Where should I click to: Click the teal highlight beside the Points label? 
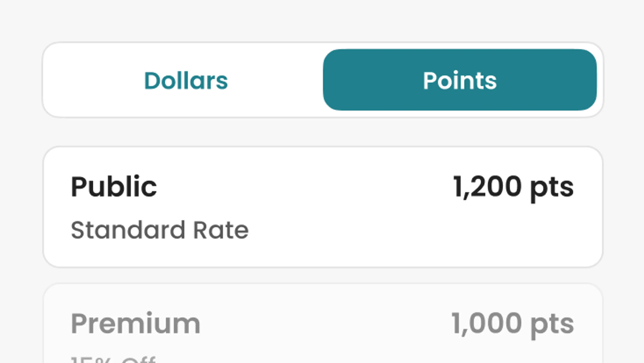click(x=550, y=80)
